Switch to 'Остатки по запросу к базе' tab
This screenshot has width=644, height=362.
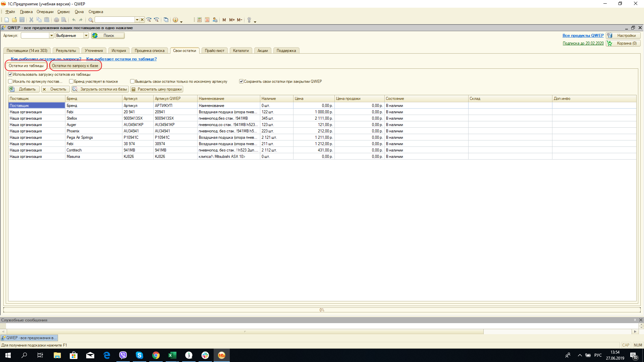(75, 66)
